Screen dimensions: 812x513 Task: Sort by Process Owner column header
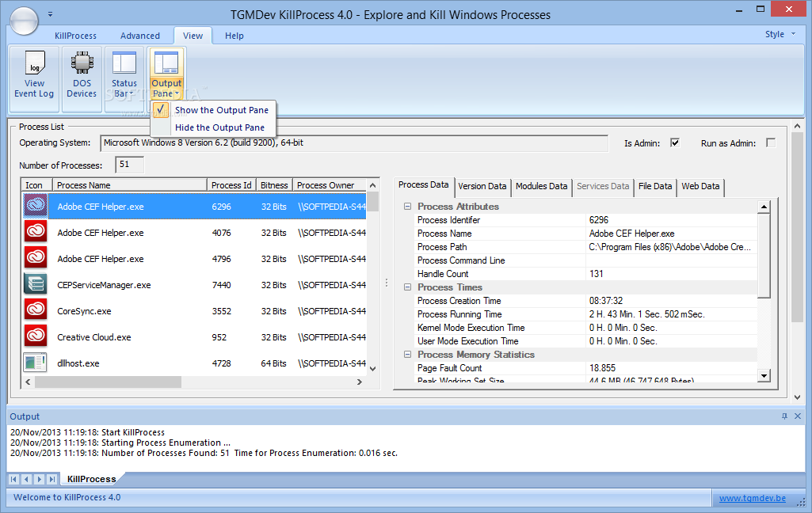(x=330, y=184)
